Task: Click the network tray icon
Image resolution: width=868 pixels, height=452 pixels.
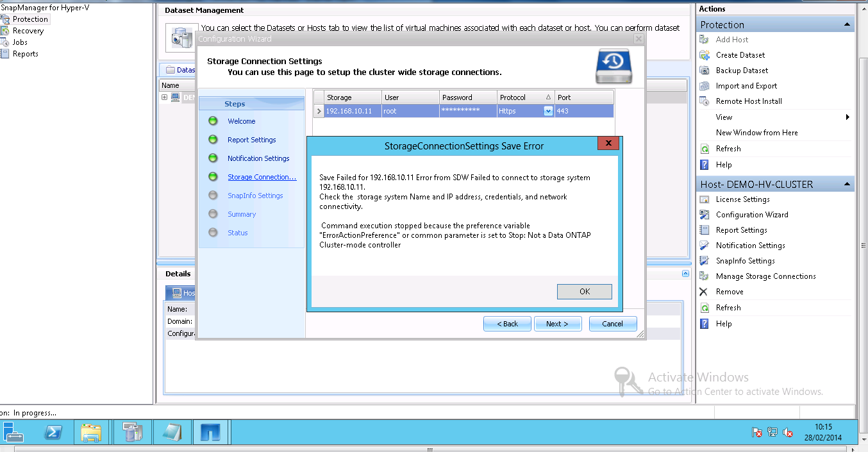Action: pos(772,433)
